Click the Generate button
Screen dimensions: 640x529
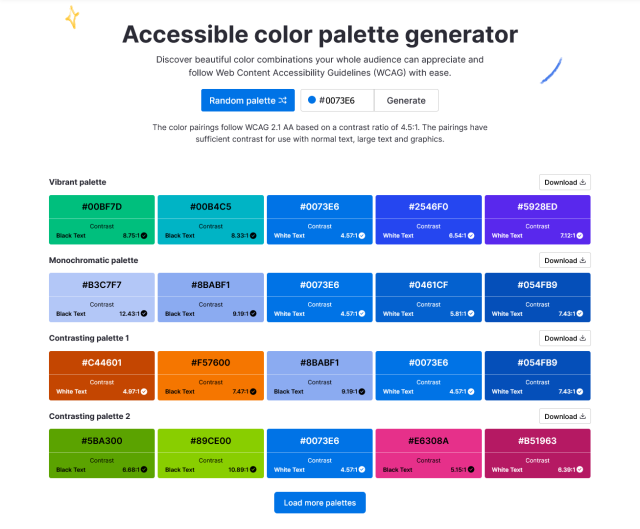406,100
